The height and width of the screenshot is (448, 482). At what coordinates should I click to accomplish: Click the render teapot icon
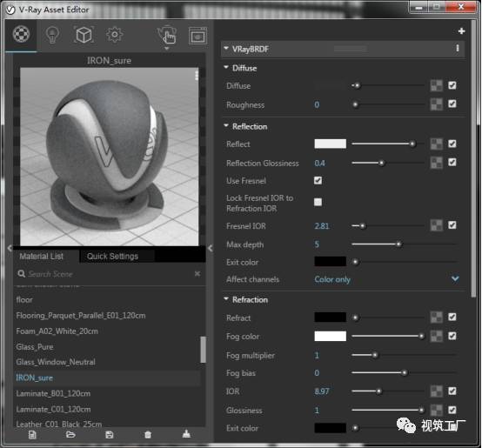[x=167, y=35]
